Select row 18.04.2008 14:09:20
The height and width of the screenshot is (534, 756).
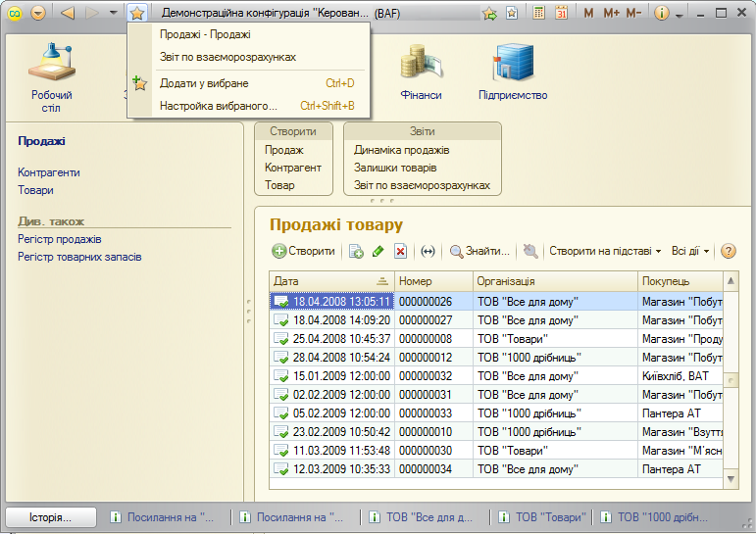pyautogui.click(x=496, y=320)
